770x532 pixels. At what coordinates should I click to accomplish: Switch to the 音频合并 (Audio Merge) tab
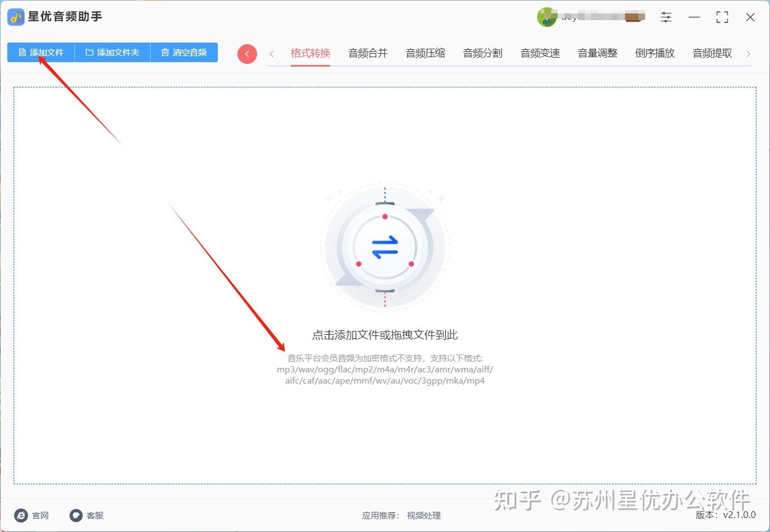click(x=367, y=53)
